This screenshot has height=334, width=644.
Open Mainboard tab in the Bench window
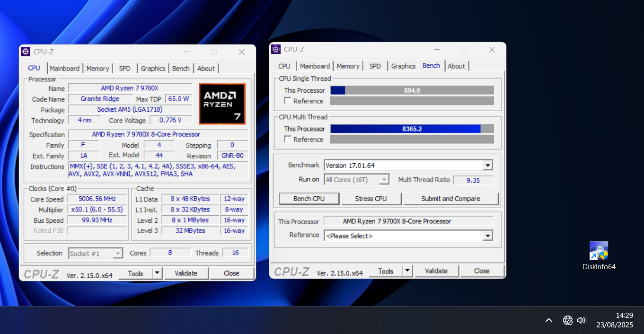[x=315, y=66]
